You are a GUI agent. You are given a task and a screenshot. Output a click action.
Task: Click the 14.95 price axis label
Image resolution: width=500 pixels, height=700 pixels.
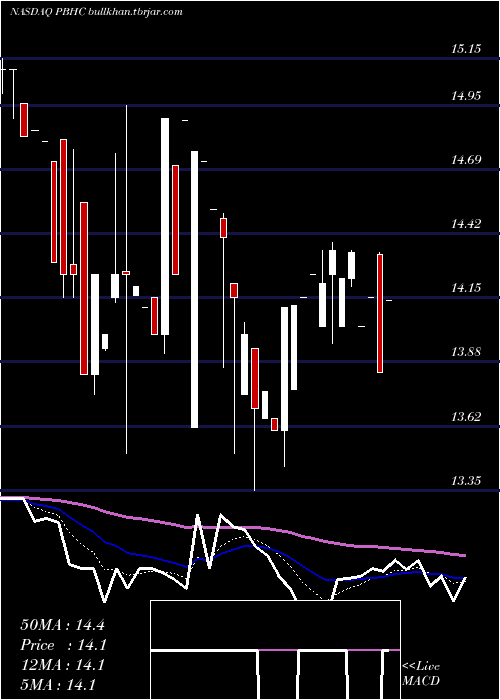point(466,95)
